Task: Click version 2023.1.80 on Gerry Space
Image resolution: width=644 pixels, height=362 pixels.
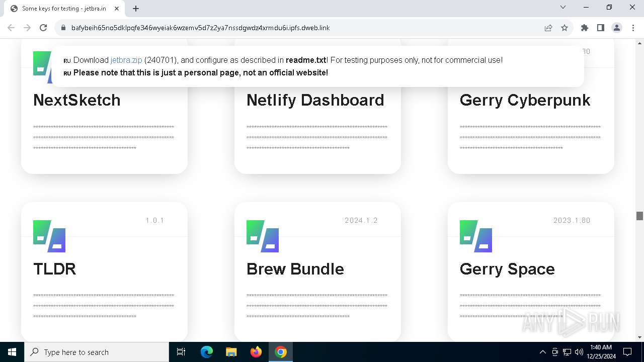Action: click(572, 220)
